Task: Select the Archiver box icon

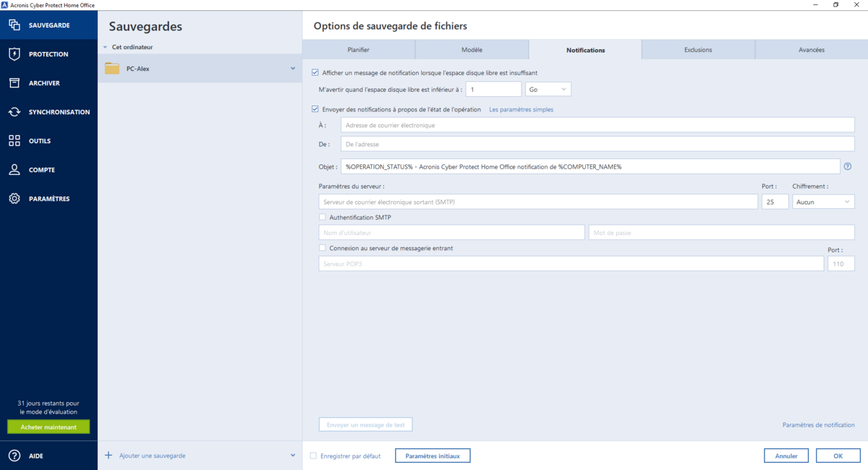Action: 14,83
